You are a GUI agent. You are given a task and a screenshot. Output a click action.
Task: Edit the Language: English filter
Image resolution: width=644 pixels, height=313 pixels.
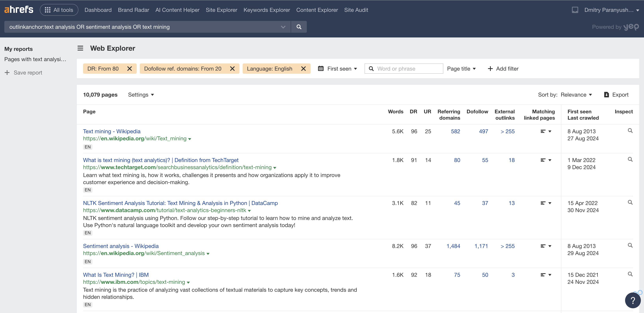tap(269, 69)
